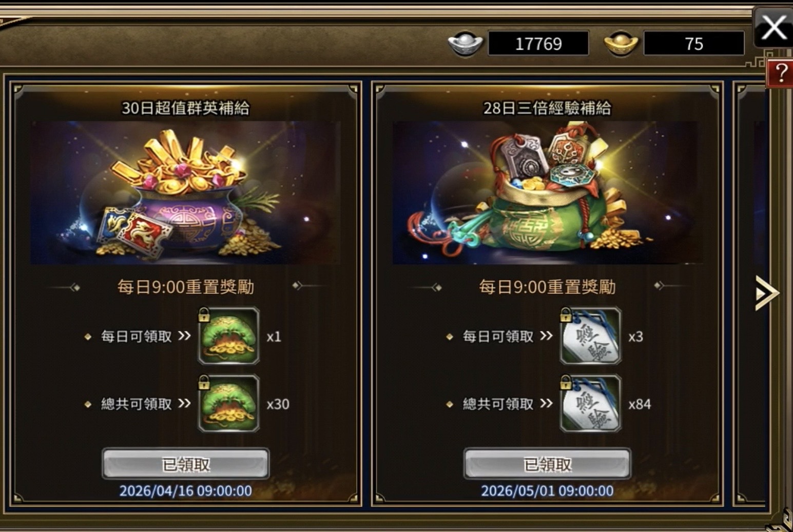
Task: Click the gold ingot currency icon
Action: point(621,44)
